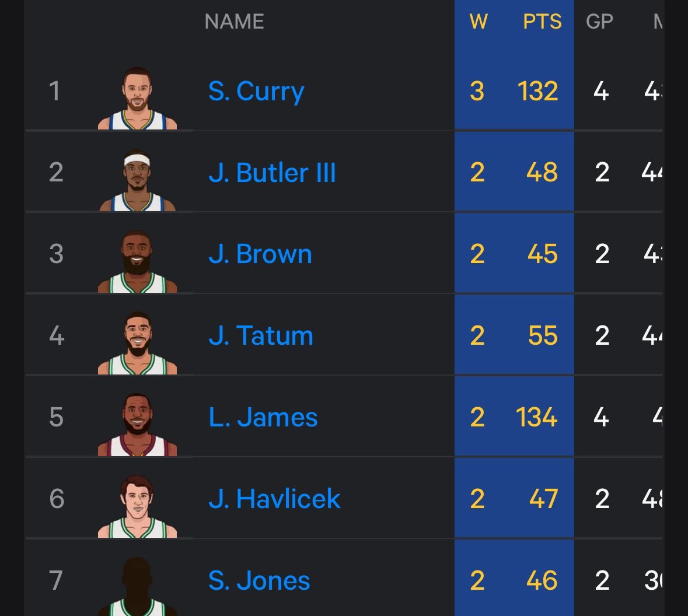This screenshot has height=616, width=688.
Task: Visit J. Tatum's player page link
Action: click(x=261, y=335)
